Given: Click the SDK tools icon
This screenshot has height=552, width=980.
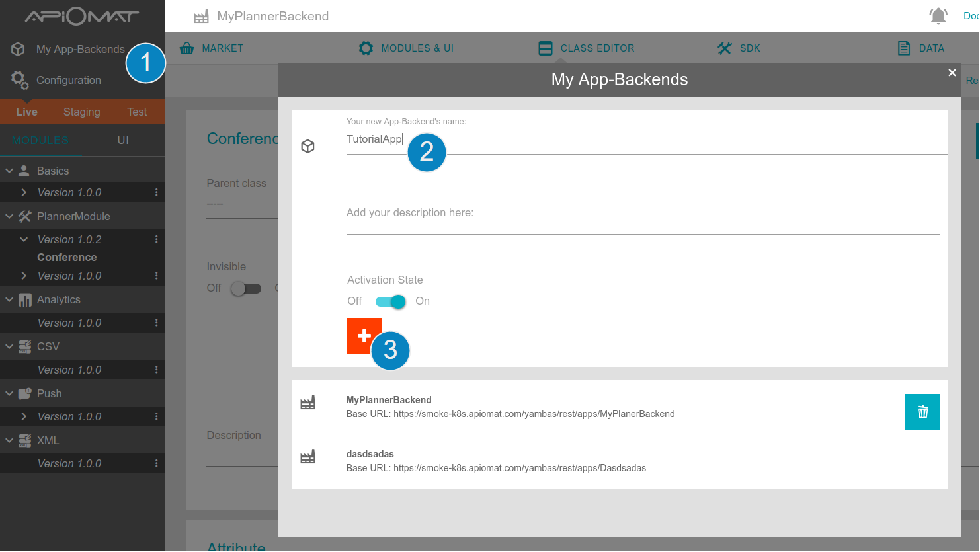Looking at the screenshot, I should [725, 48].
